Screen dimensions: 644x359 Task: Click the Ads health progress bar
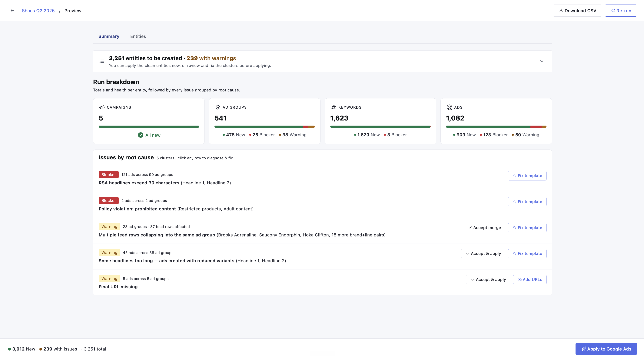point(496,127)
